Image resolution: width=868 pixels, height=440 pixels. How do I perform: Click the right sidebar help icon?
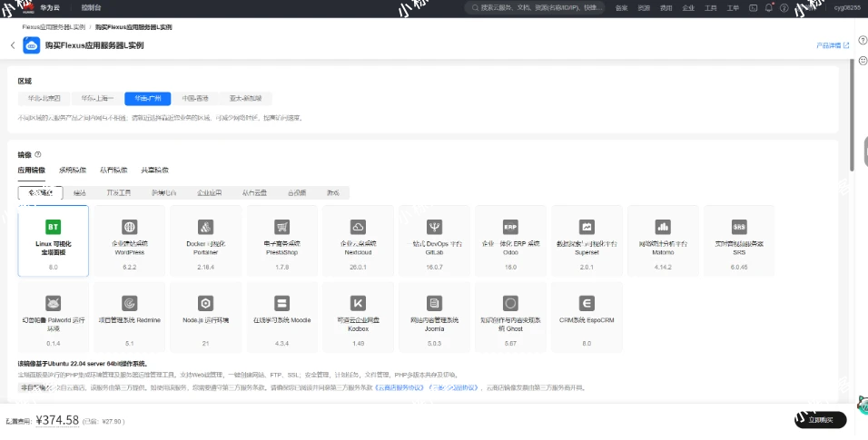(863, 41)
